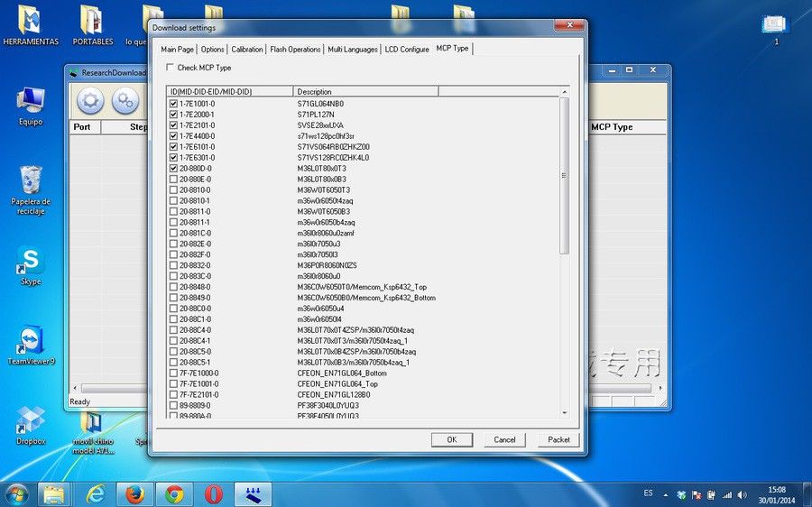Click volume icon in system tray
The height and width of the screenshot is (507, 812).
(743, 495)
